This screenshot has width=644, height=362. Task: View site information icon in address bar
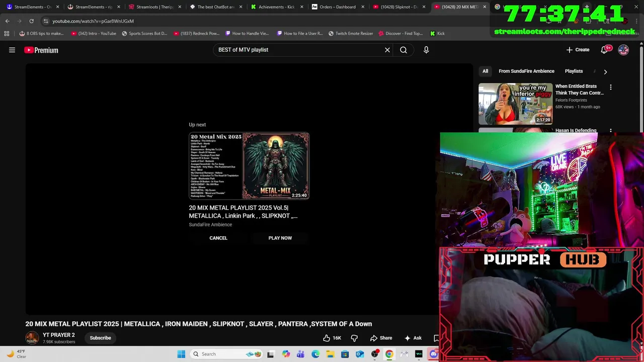pos(46,21)
